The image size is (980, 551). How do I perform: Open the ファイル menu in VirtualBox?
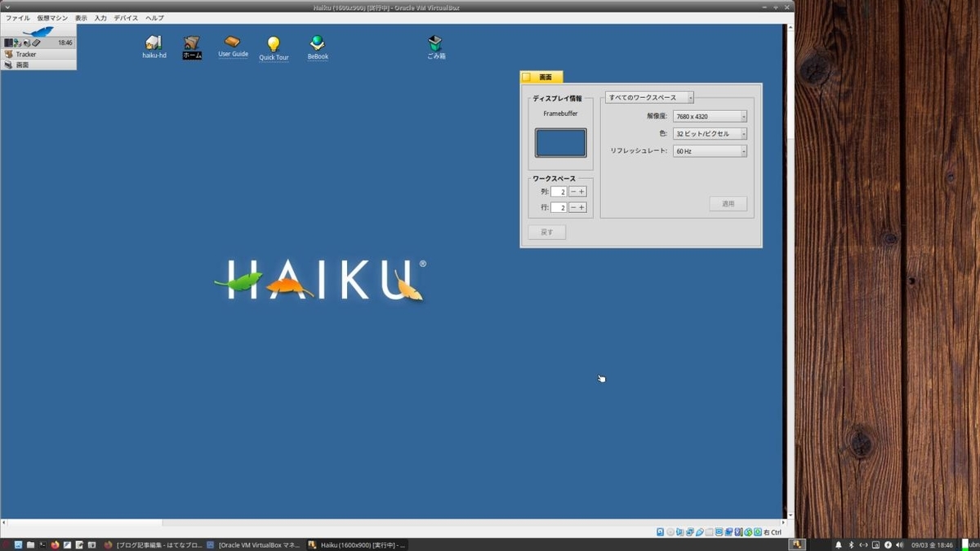click(18, 18)
